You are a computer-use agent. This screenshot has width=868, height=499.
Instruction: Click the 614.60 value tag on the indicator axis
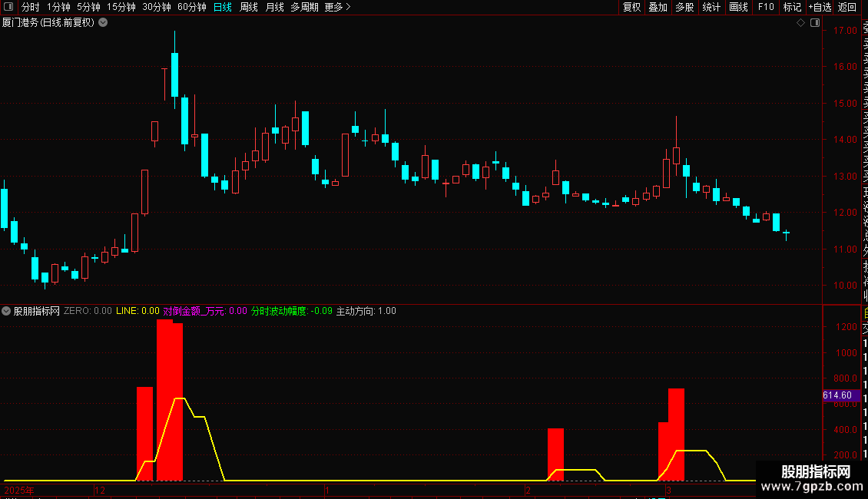click(841, 395)
